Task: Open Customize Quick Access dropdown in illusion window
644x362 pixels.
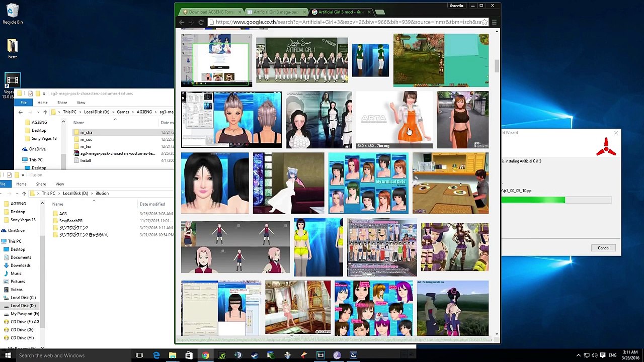Action: point(23,175)
